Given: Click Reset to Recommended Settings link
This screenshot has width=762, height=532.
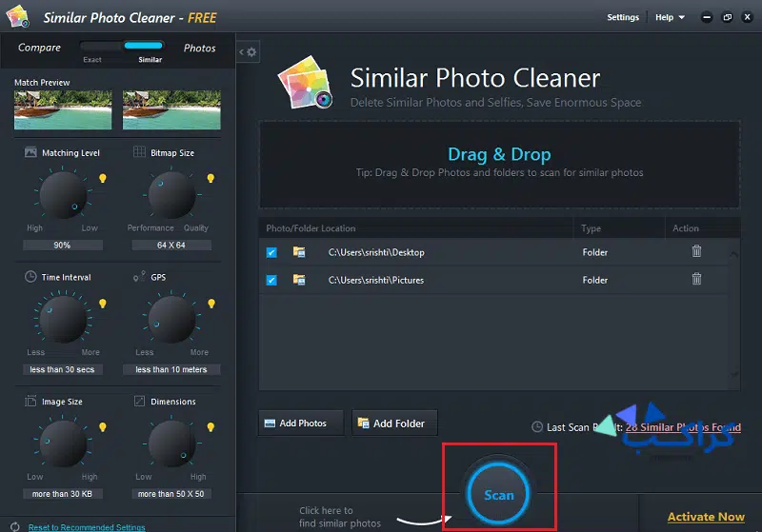Looking at the screenshot, I should click(87, 527).
